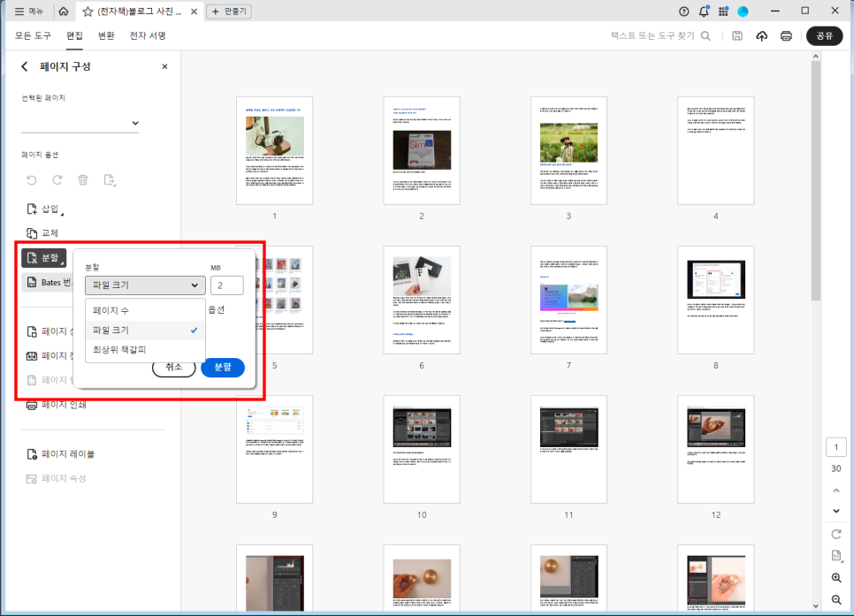
Task: Switch to 편집 tab
Action: (74, 35)
